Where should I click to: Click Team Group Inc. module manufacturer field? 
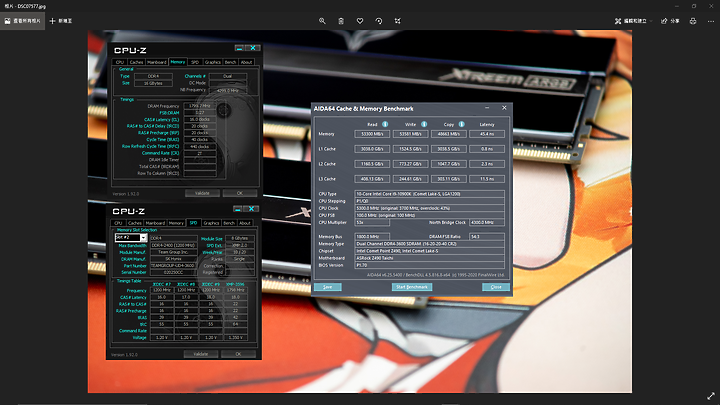point(174,252)
